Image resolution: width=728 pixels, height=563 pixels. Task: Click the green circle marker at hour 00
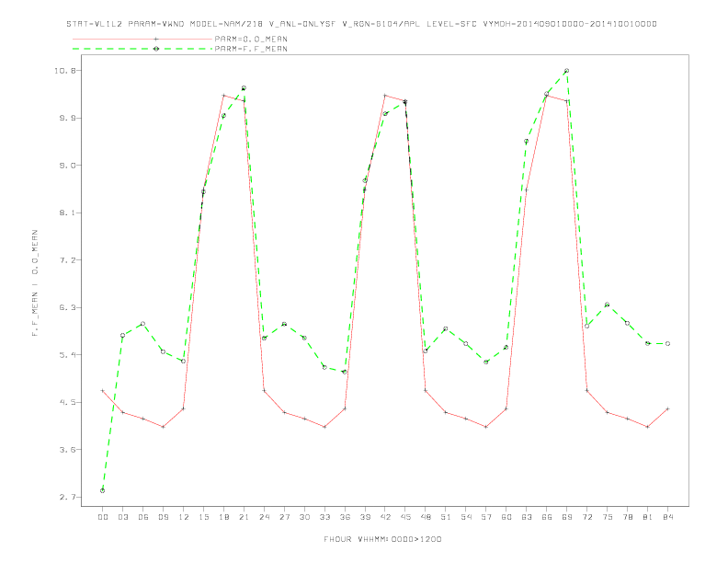coord(102,490)
